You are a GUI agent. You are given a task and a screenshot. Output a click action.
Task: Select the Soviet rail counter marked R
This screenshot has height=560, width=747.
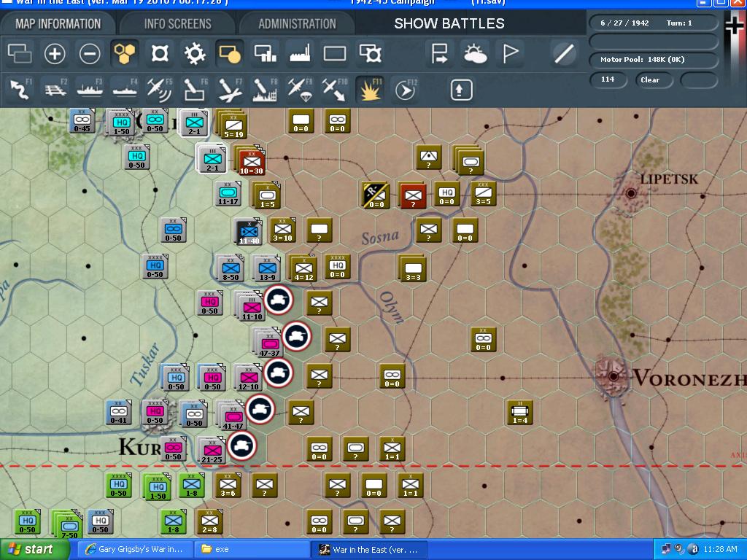click(376, 195)
